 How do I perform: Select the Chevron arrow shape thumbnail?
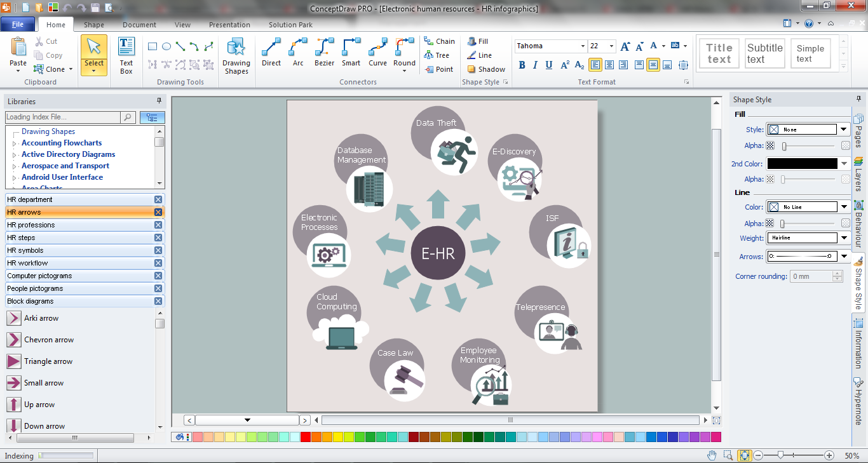13,340
